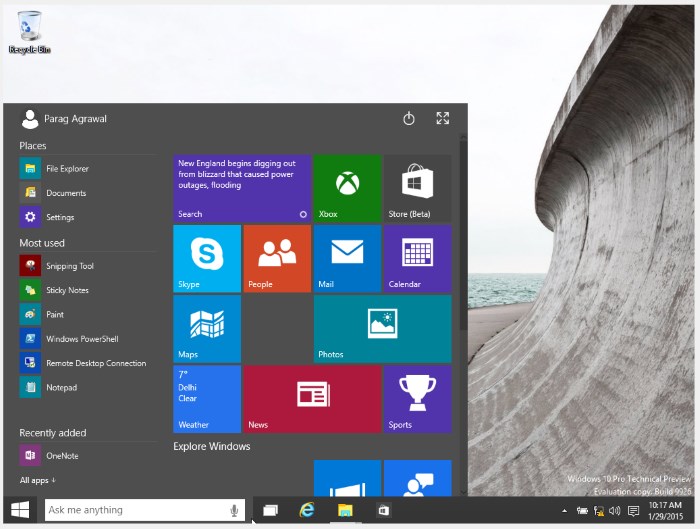Screen dimensions: 700x529
Task: Click the Windows Start button
Action: 20,510
